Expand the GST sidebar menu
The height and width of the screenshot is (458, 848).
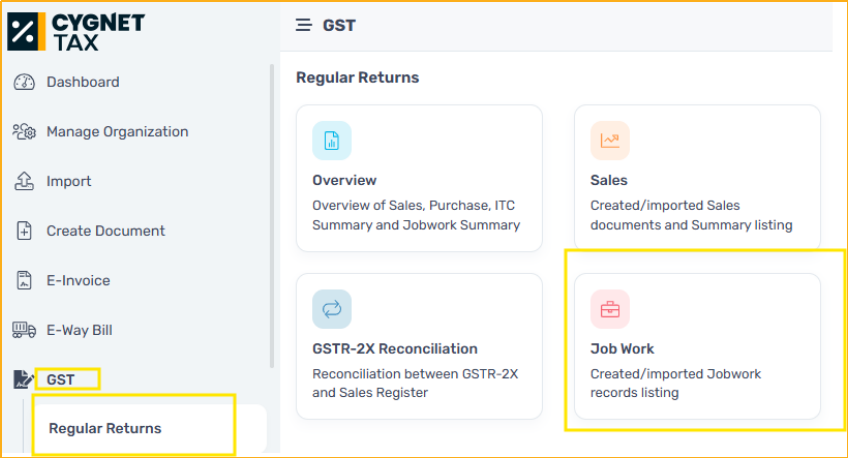click(60, 380)
